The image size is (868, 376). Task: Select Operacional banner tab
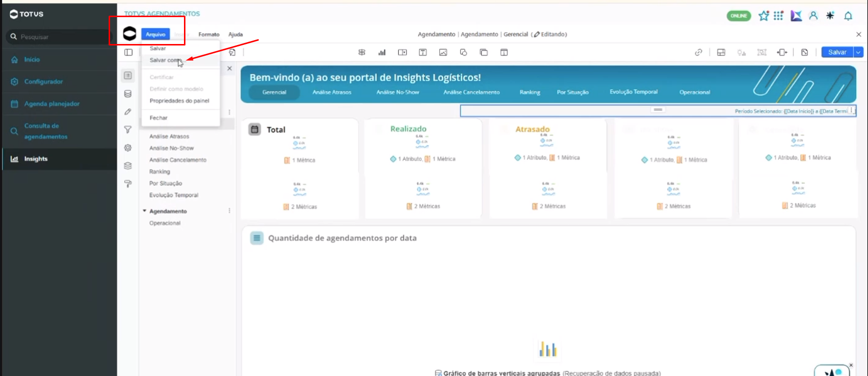click(x=695, y=92)
